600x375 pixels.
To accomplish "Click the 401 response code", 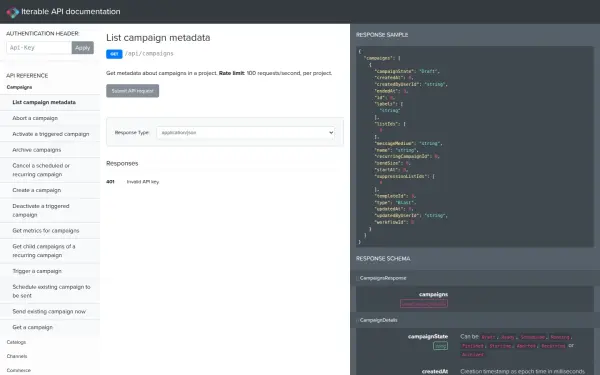I will coord(110,182).
